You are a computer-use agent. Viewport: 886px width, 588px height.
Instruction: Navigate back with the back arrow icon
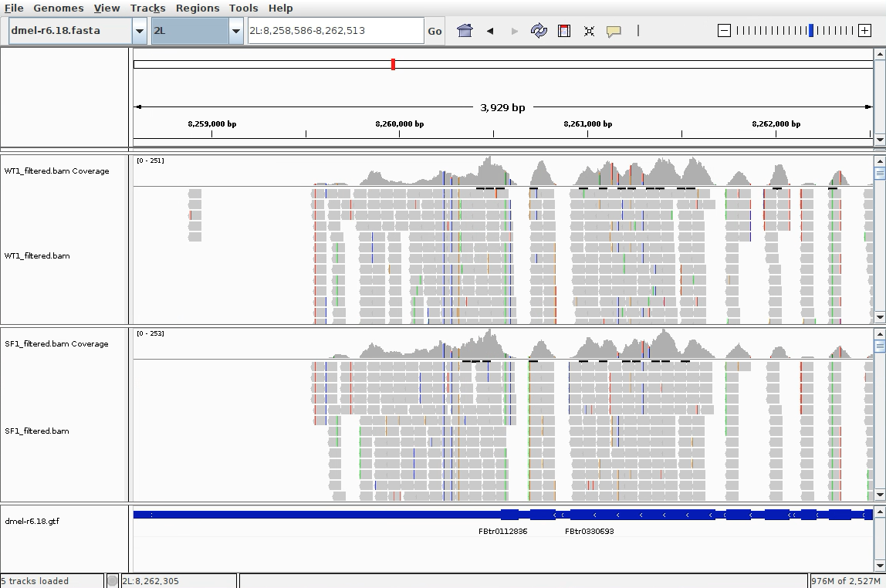491,31
